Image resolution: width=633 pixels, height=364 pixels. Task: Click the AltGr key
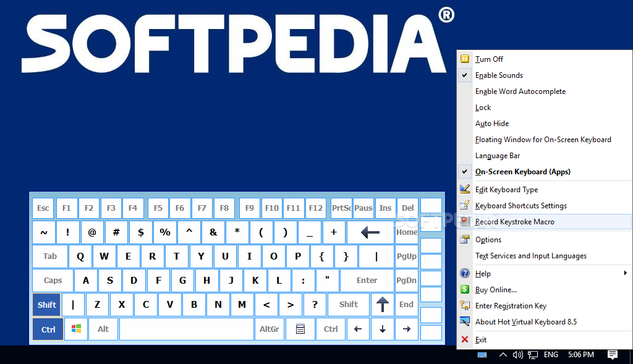(270, 329)
